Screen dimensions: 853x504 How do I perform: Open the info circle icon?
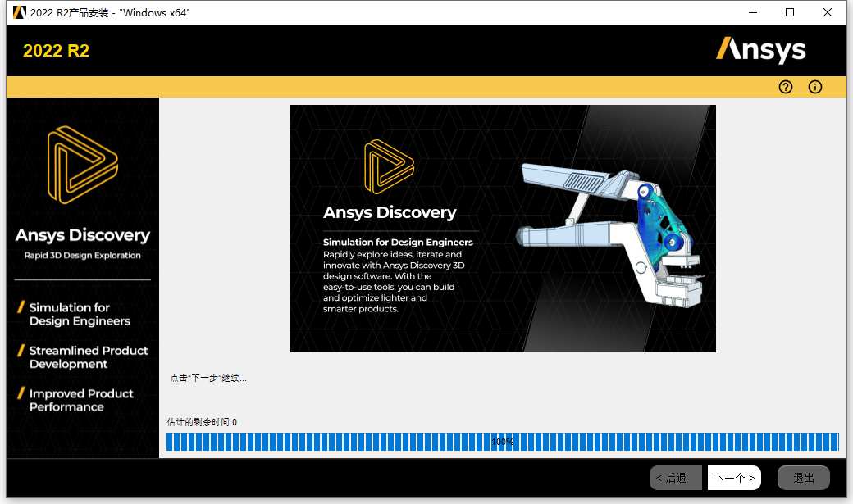click(x=815, y=87)
